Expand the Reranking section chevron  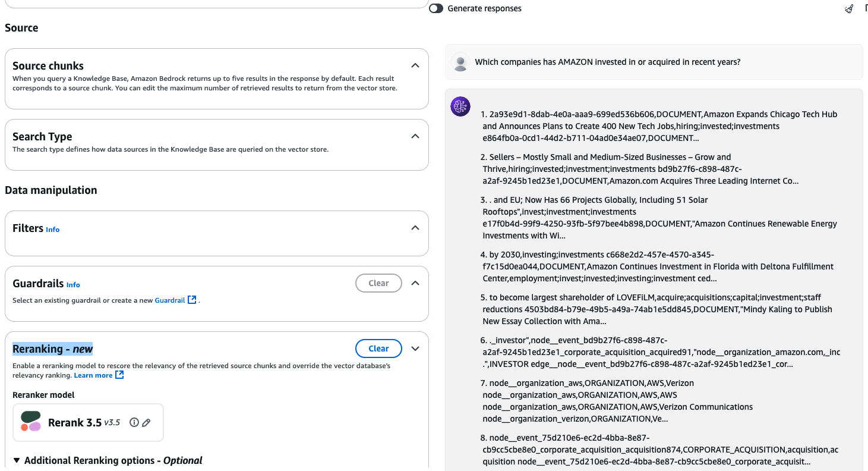(x=415, y=348)
